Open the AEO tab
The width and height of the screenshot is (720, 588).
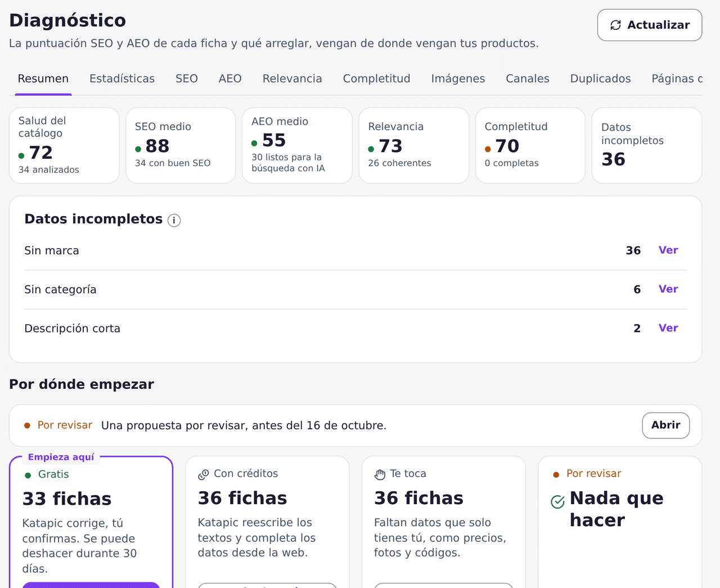[230, 79]
